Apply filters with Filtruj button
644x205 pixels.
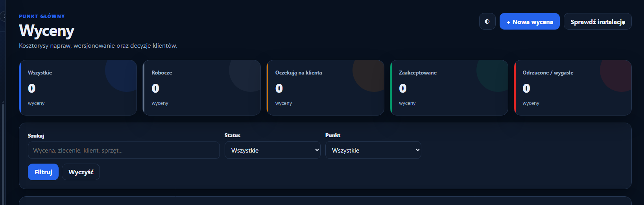coord(43,172)
